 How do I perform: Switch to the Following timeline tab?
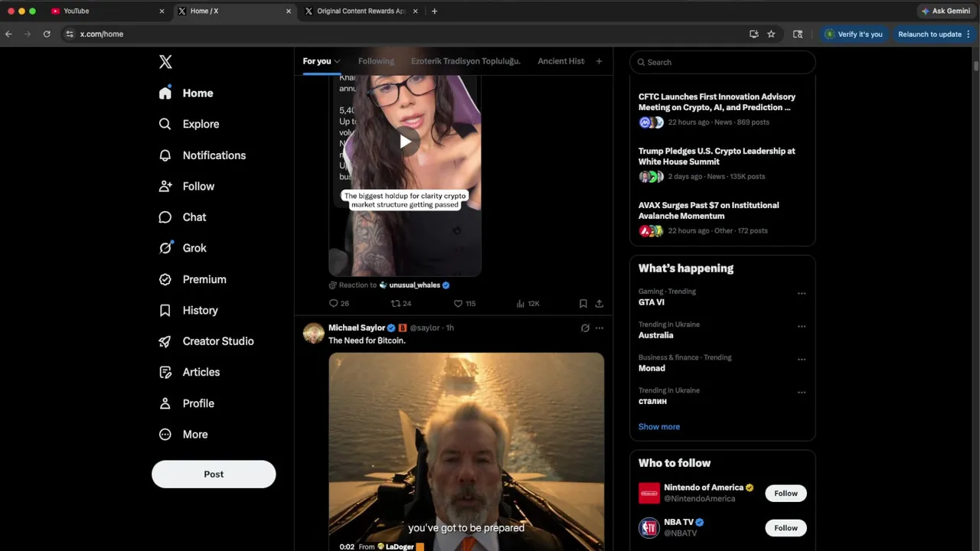(x=376, y=61)
